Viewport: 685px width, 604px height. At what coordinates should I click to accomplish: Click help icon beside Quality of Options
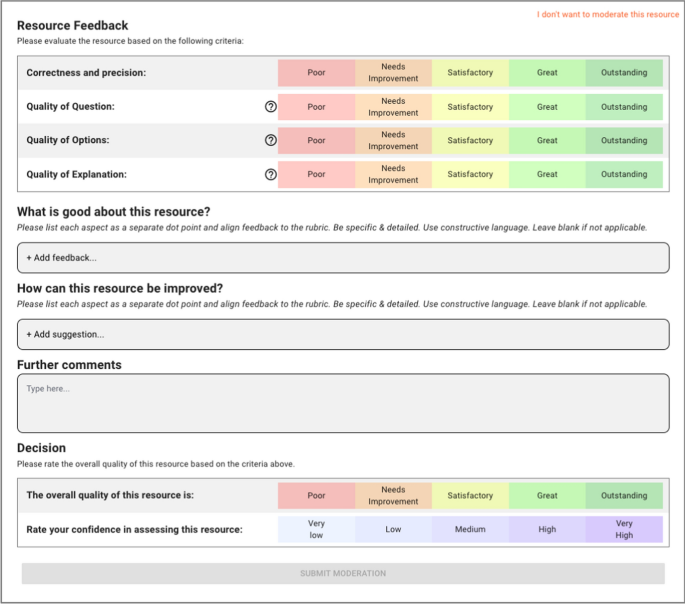(x=270, y=141)
